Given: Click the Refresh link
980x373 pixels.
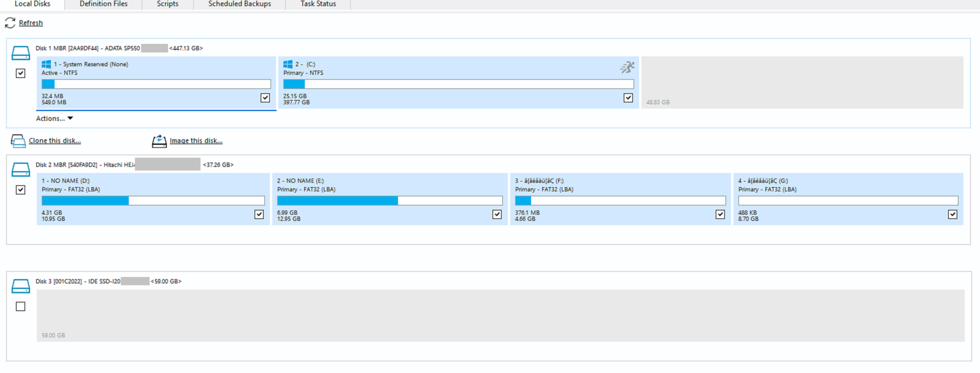Looking at the screenshot, I should coord(31,23).
